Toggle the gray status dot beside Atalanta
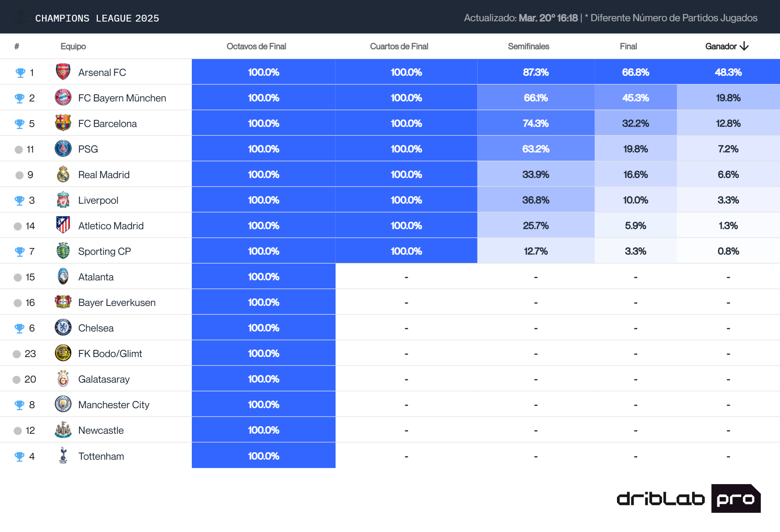 pos(18,277)
